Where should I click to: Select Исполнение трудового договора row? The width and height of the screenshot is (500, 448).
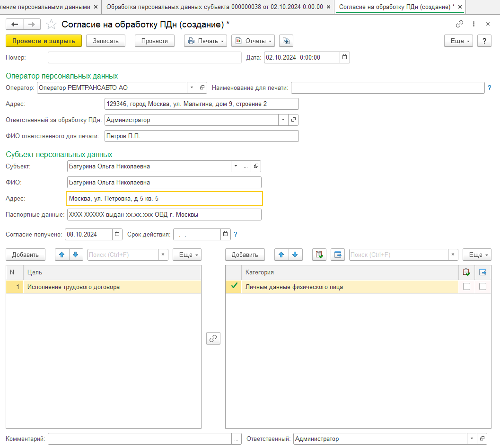point(73,287)
